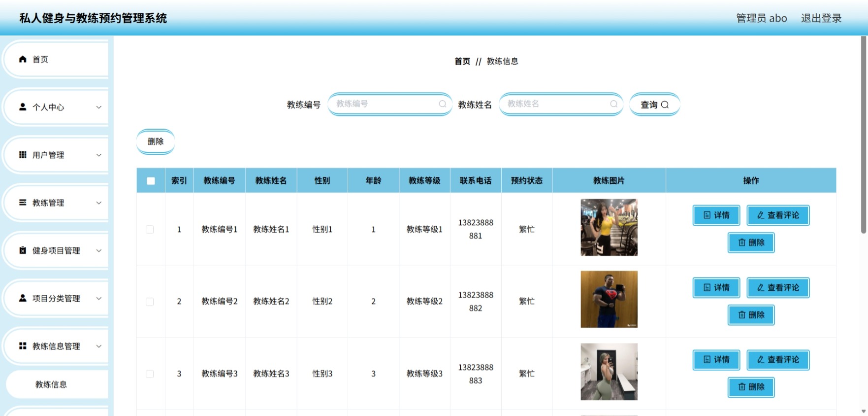
Task: Expand 用户管理 menu chevron
Action: click(99, 155)
